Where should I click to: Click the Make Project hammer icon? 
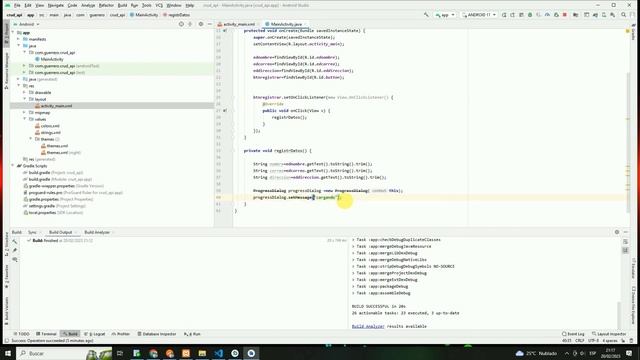coord(426,15)
